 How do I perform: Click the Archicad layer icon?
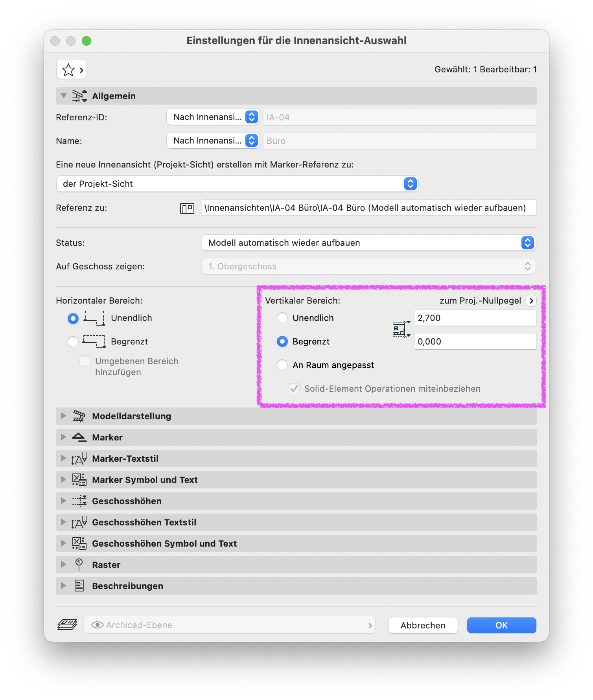pyautogui.click(x=67, y=624)
